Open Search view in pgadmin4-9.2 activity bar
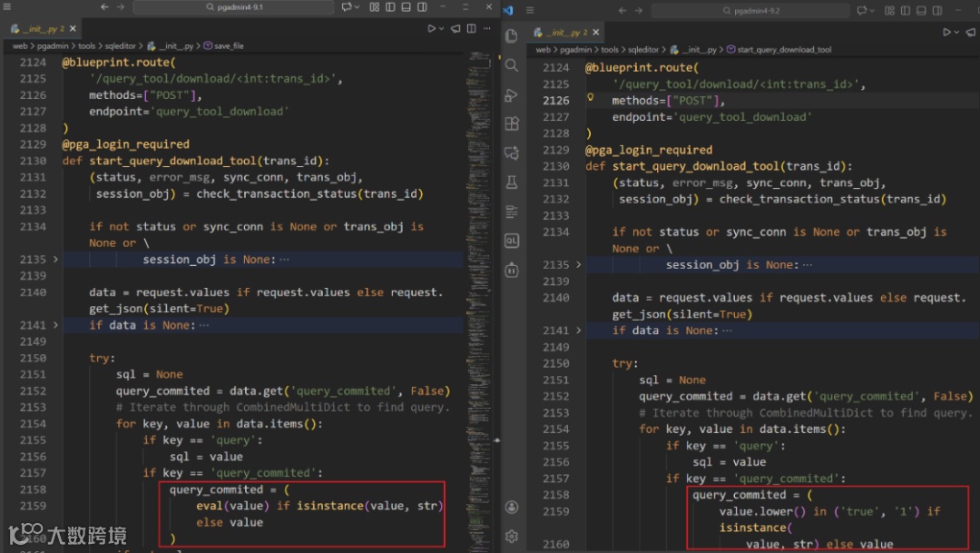The image size is (980, 553). click(512, 65)
